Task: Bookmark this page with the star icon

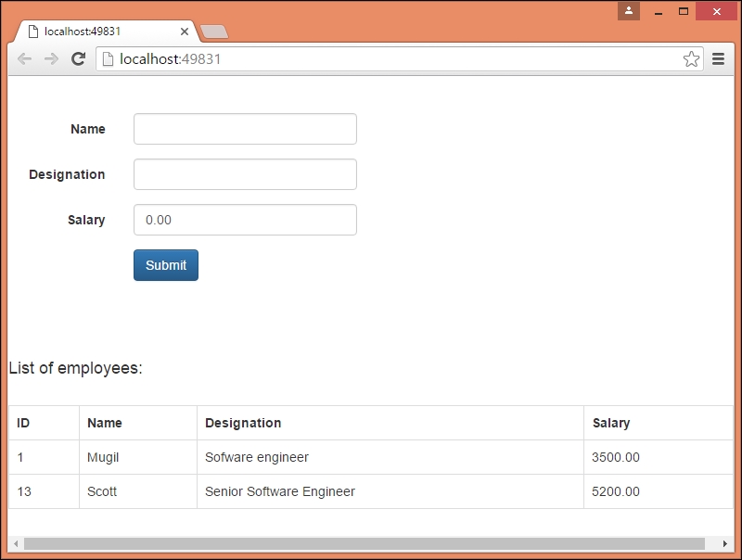Action: (691, 59)
